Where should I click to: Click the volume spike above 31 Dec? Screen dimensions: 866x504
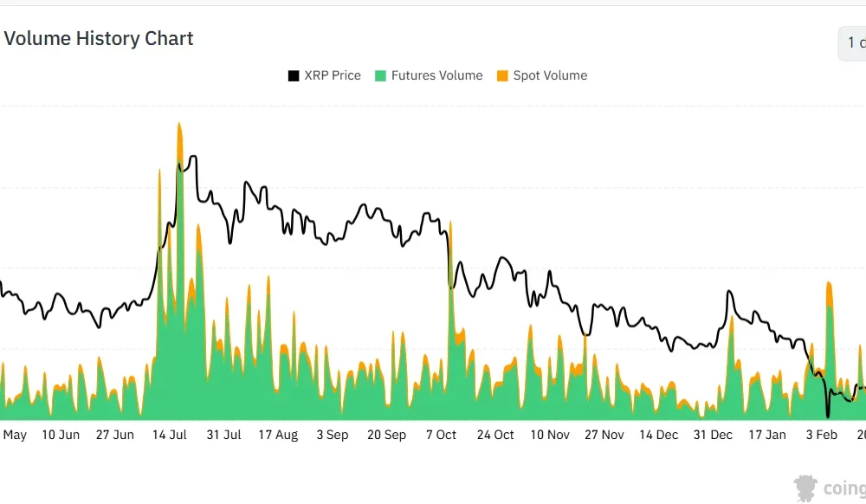pos(732,346)
